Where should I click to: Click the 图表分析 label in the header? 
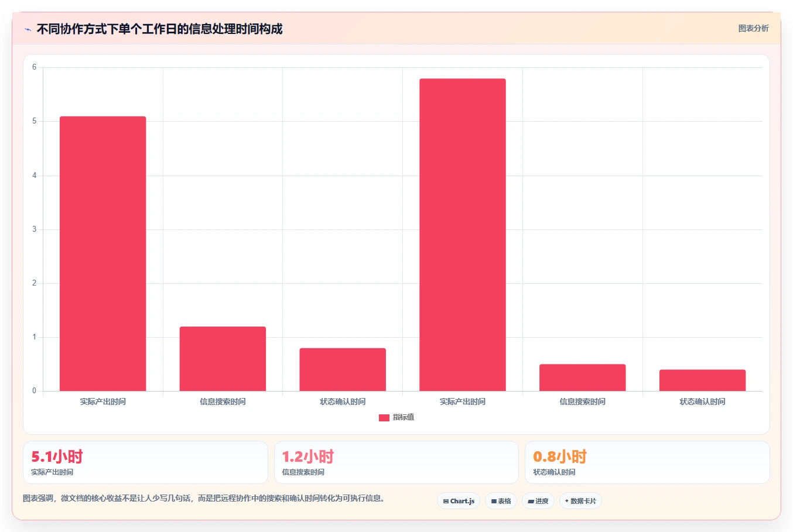point(753,28)
